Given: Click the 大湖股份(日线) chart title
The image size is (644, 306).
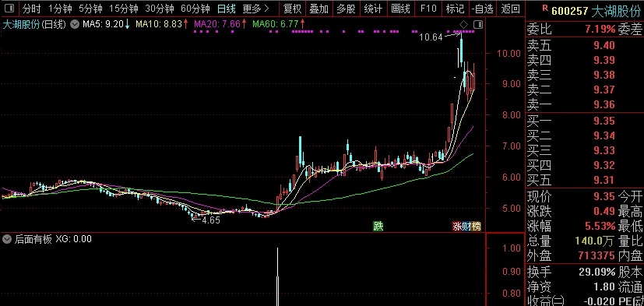Looking at the screenshot, I should pyautogui.click(x=34, y=25).
